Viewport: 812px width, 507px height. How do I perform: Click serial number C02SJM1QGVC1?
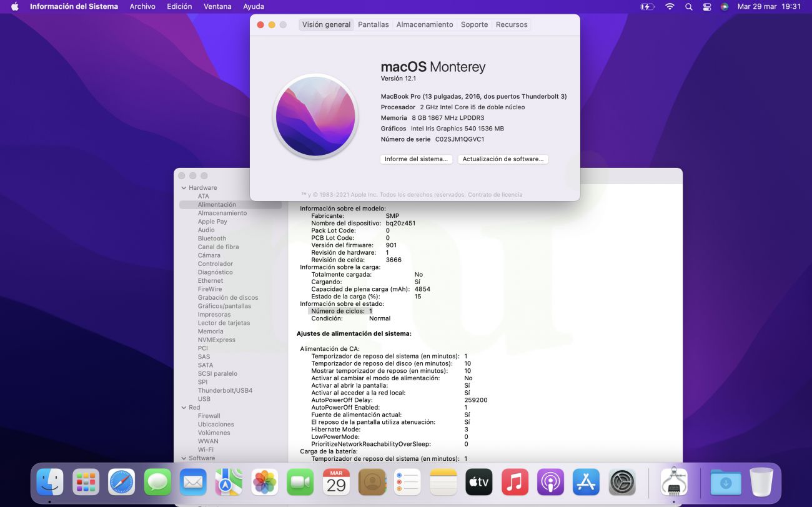[x=459, y=139]
